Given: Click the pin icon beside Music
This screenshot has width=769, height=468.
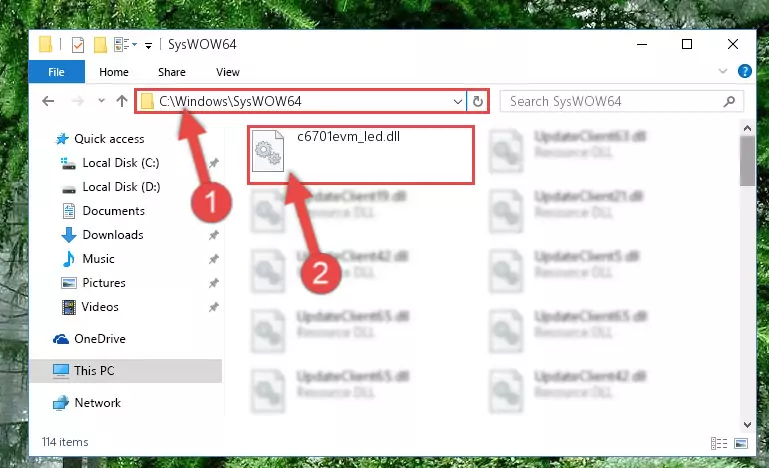Looking at the screenshot, I should 214,259.
